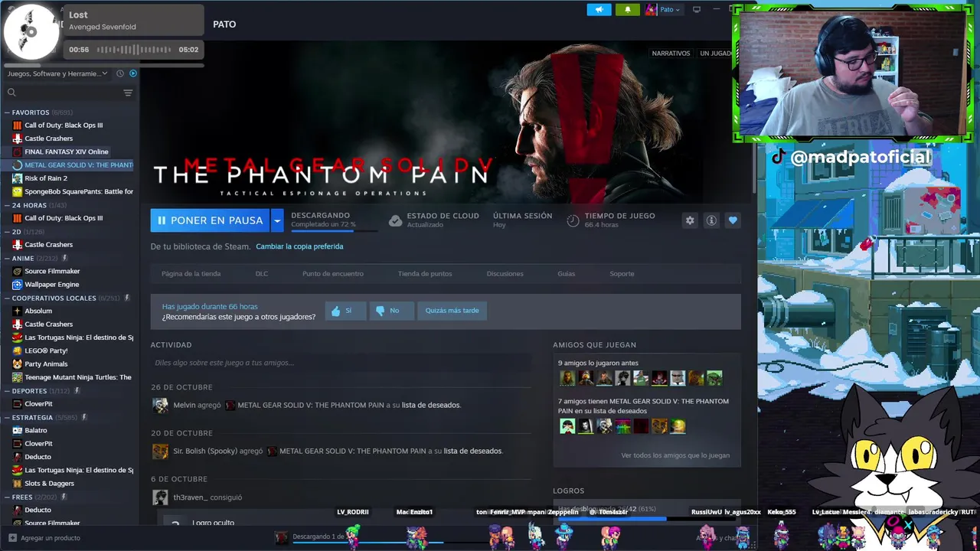Open the Discusiones tab
The image size is (980, 551).
505,274
